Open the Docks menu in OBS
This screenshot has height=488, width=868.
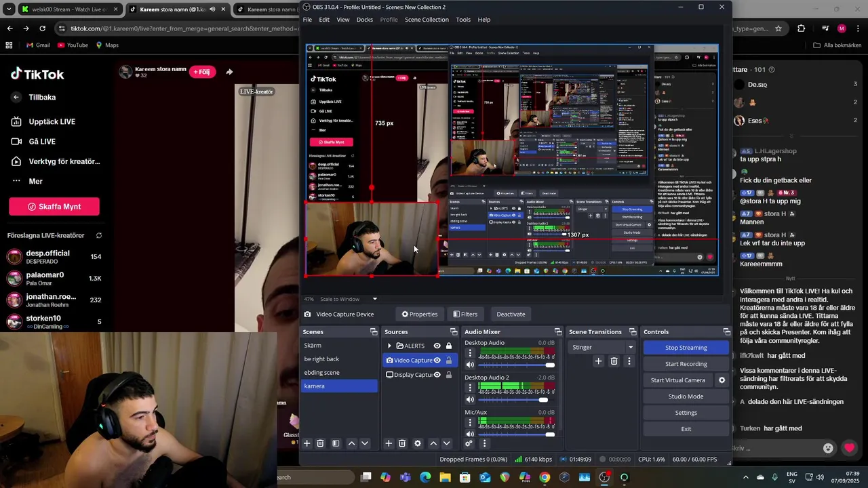[365, 20]
